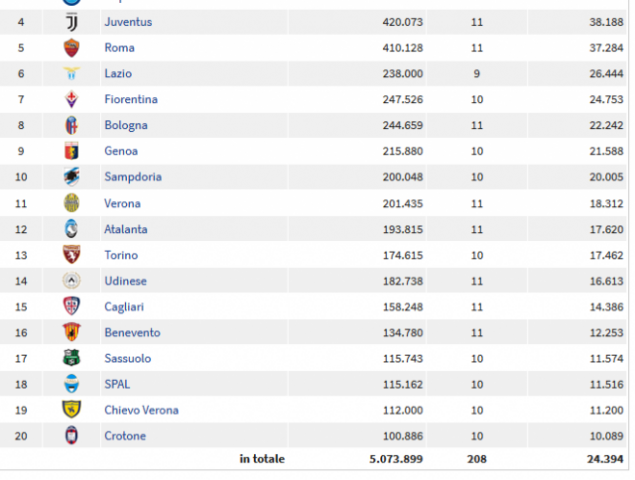Image resolution: width=635 pixels, height=480 pixels.
Task: Click the Atalanta crest icon
Action: pos(71,229)
